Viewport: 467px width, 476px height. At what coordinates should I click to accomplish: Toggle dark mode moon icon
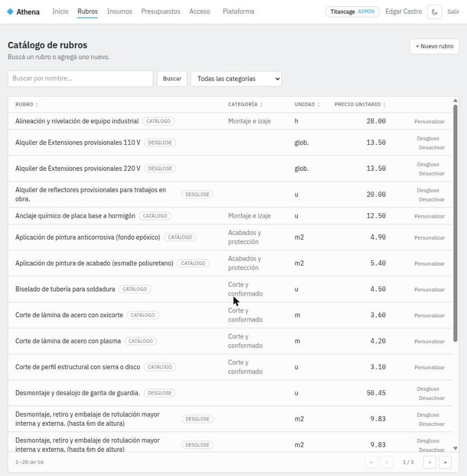pyautogui.click(x=434, y=12)
